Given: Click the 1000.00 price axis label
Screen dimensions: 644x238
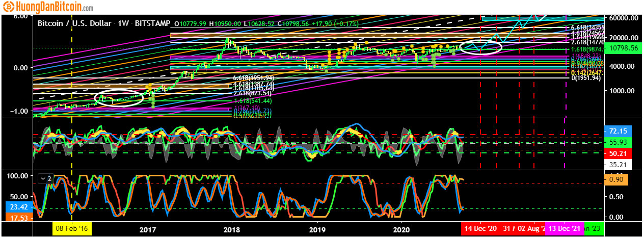Looking at the screenshot, I should 622,91.
